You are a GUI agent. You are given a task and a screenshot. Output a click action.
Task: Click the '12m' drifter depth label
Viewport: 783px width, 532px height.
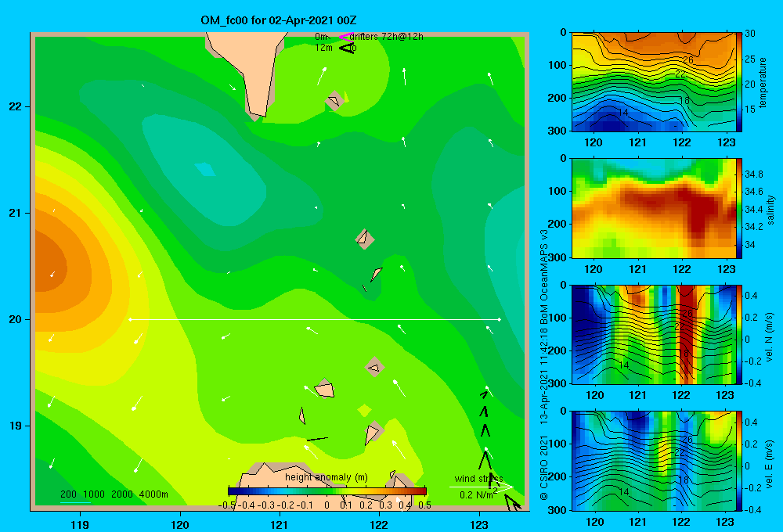click(323, 48)
